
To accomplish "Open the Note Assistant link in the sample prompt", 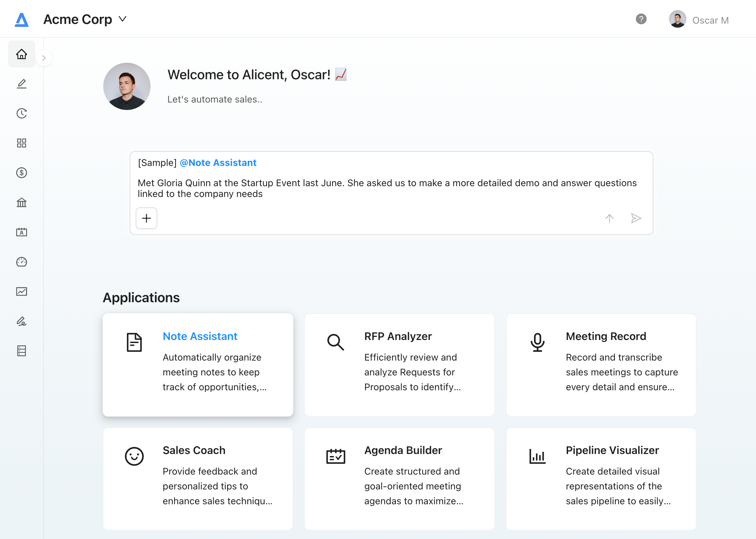I will [x=218, y=163].
